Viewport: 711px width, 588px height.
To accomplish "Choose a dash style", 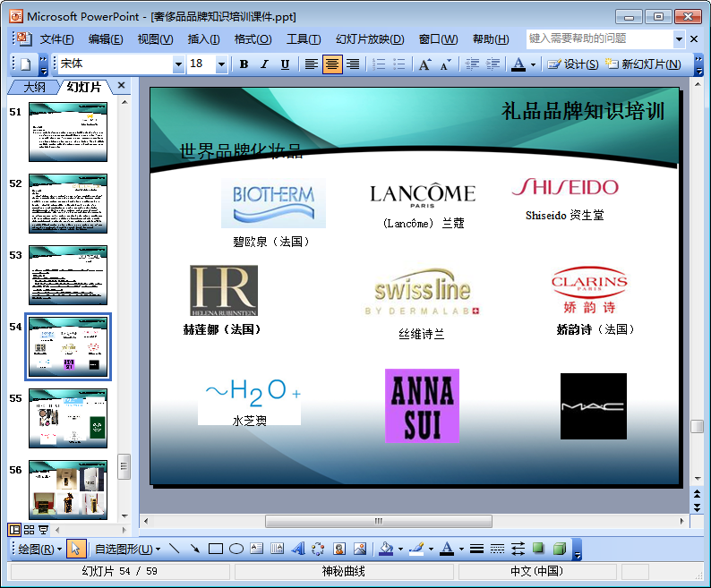I will [497, 549].
